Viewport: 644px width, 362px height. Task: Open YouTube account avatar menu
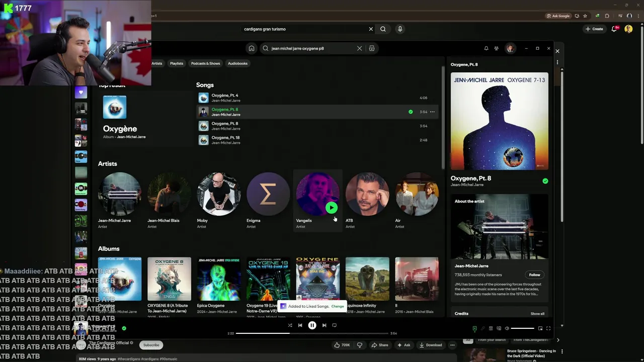point(628,29)
